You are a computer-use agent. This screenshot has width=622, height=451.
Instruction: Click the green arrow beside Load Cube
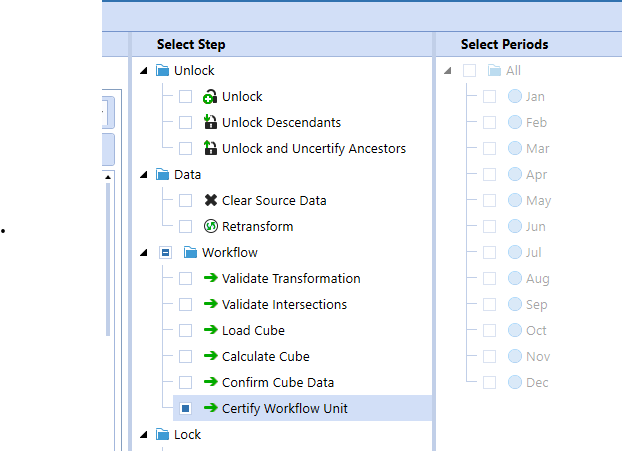[x=210, y=330]
